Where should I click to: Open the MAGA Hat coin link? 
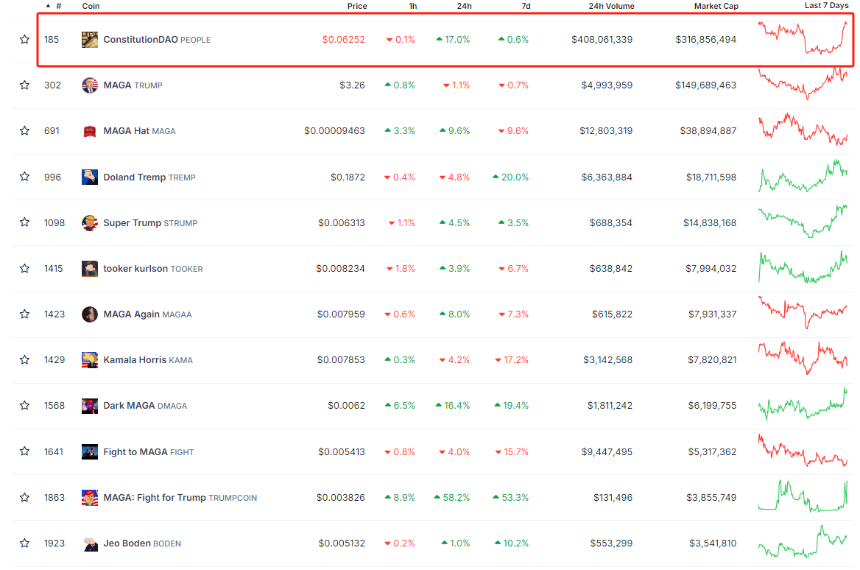coord(139,131)
